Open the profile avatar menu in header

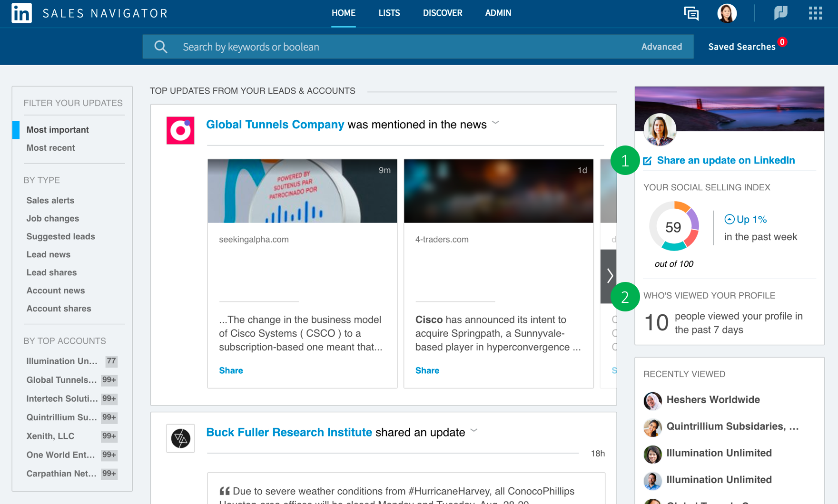coord(727,13)
